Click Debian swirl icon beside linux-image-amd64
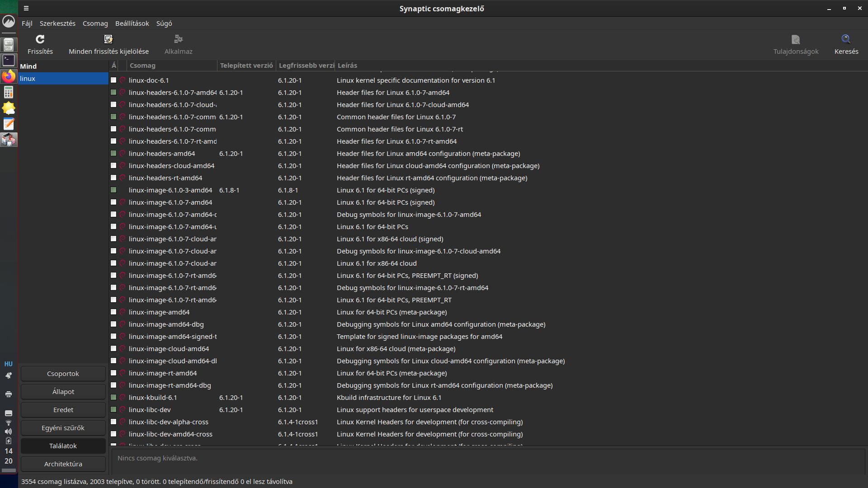The image size is (868, 488). click(122, 312)
